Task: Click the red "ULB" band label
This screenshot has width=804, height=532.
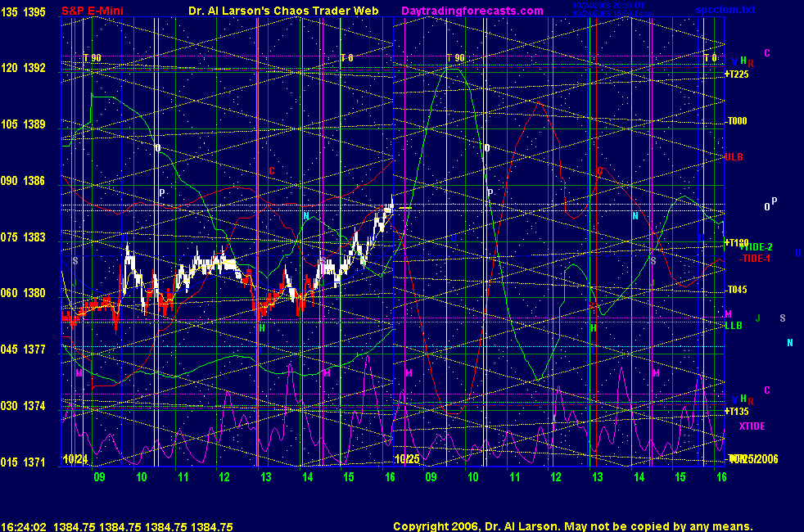Action: pos(734,157)
